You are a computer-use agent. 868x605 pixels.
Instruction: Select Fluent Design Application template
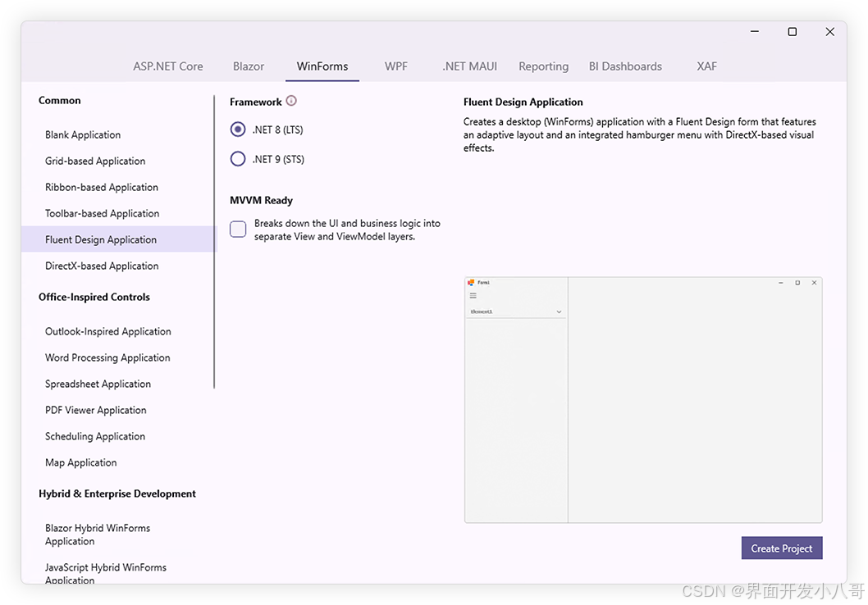tap(119, 239)
